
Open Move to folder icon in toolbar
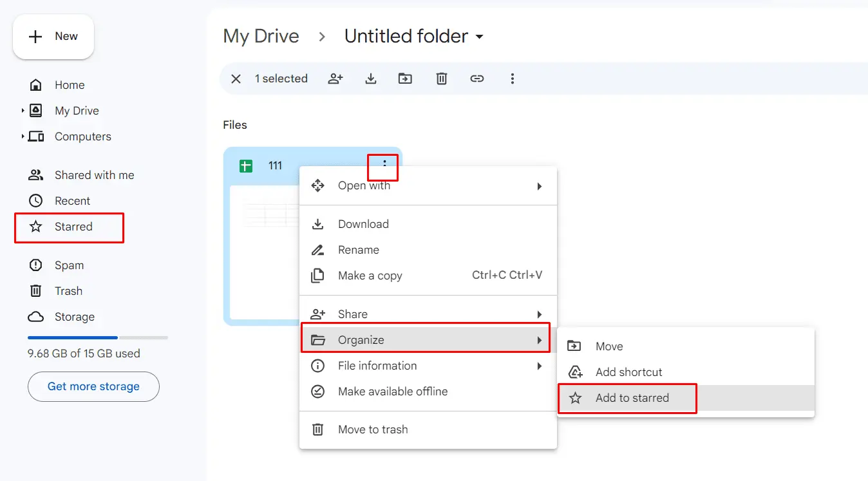coord(405,78)
